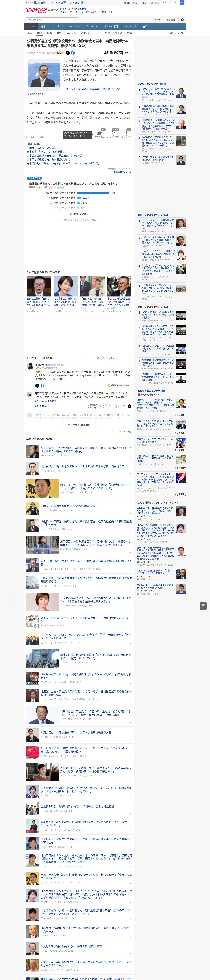Select the ランキング navigation tab

pos(130,27)
